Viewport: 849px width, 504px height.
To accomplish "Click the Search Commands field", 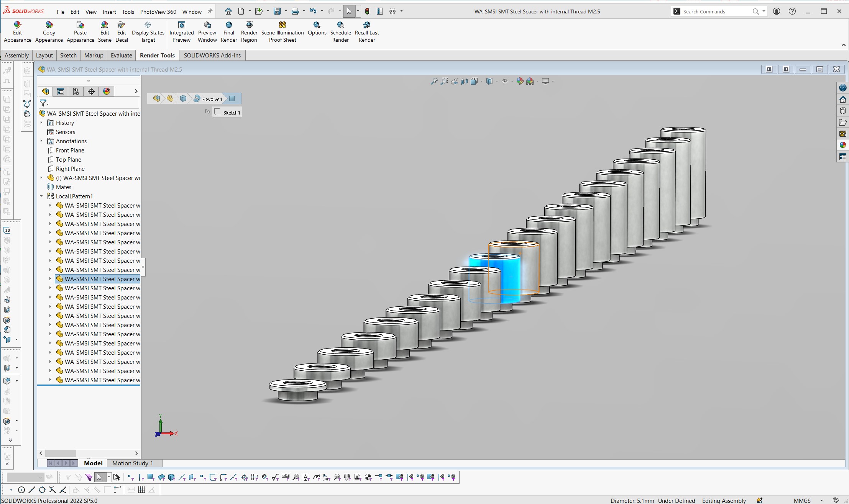I will pyautogui.click(x=716, y=11).
